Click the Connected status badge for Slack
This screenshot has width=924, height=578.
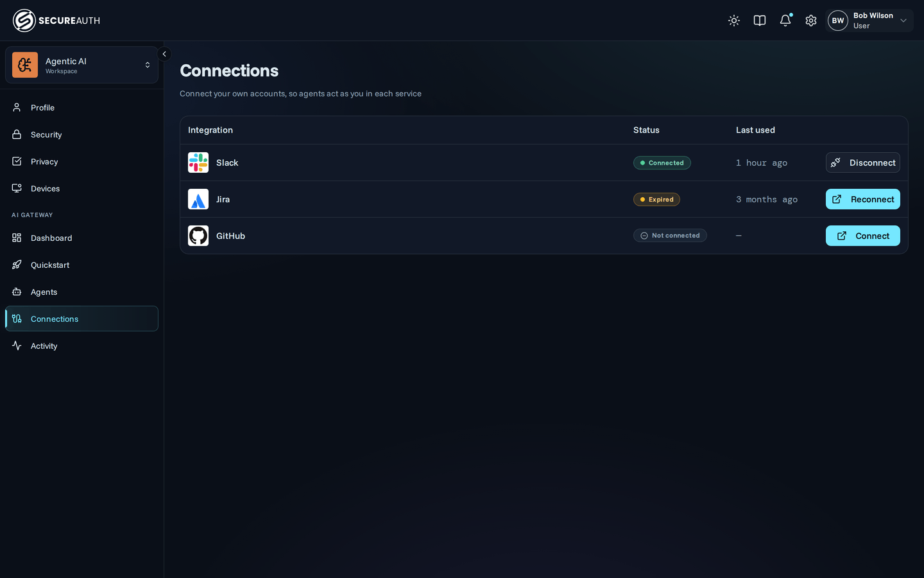662,163
